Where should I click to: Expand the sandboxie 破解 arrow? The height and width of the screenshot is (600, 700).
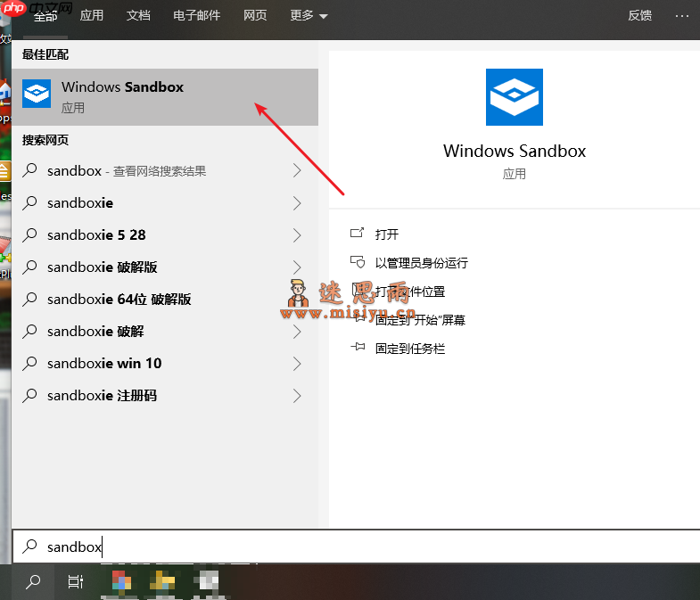click(x=297, y=332)
